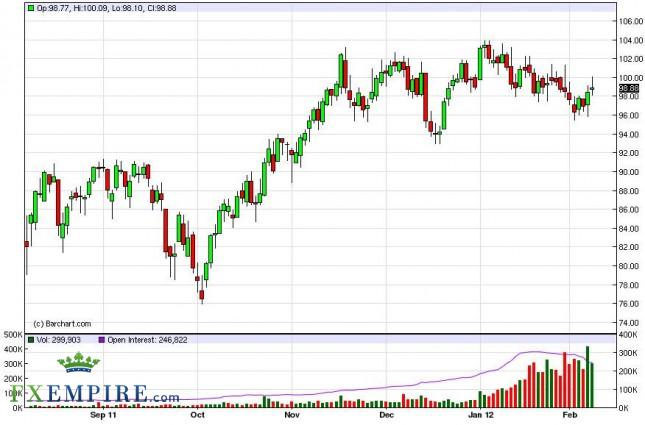The height and width of the screenshot is (425, 645).
Task: Click the OHLC values readout text
Action: click(107, 8)
